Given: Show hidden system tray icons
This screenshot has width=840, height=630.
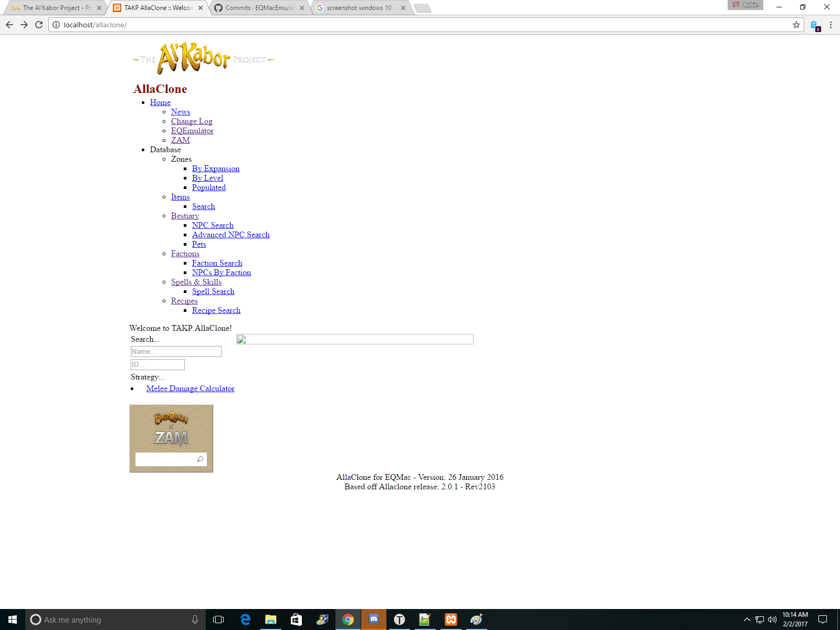Looking at the screenshot, I should point(747,619).
